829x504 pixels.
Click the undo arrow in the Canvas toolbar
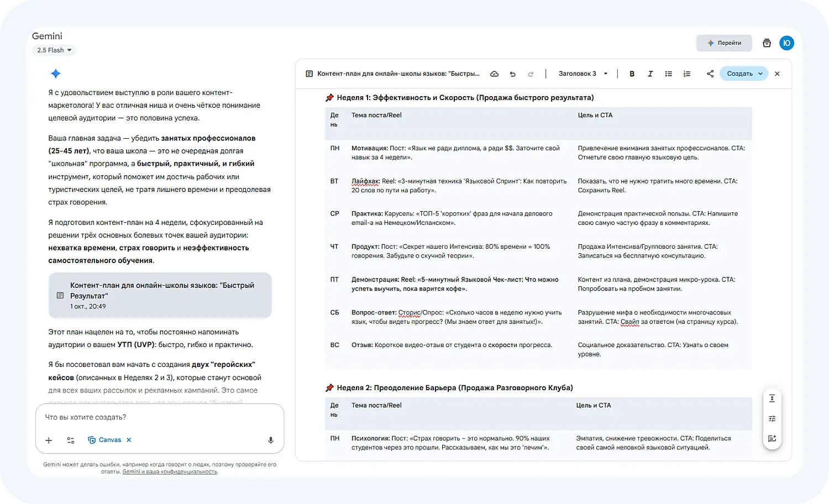(512, 73)
